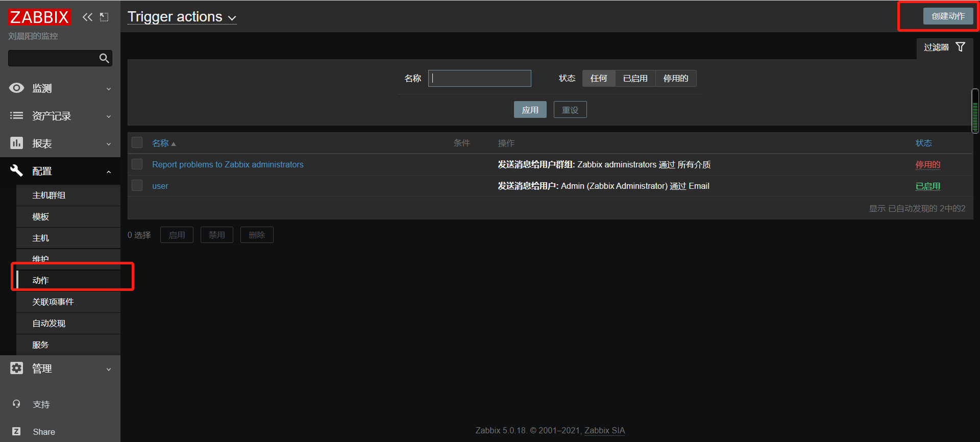Click the search magnifier icon

[104, 58]
